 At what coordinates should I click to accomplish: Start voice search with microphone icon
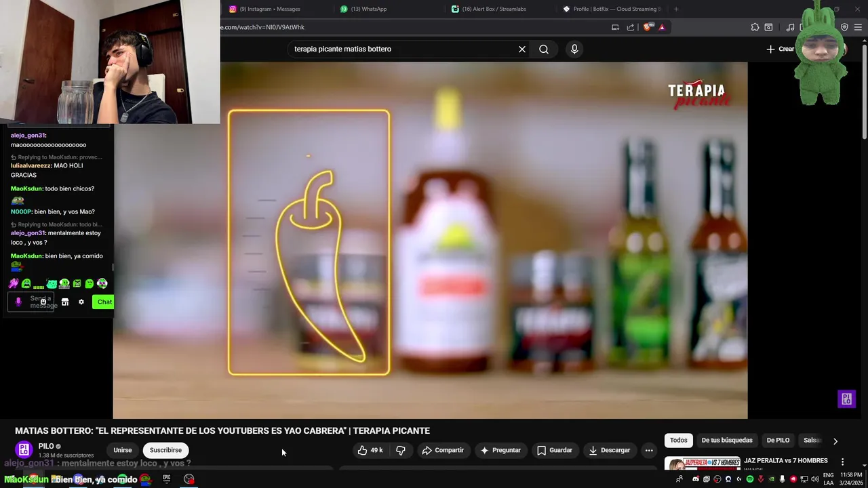[574, 49]
